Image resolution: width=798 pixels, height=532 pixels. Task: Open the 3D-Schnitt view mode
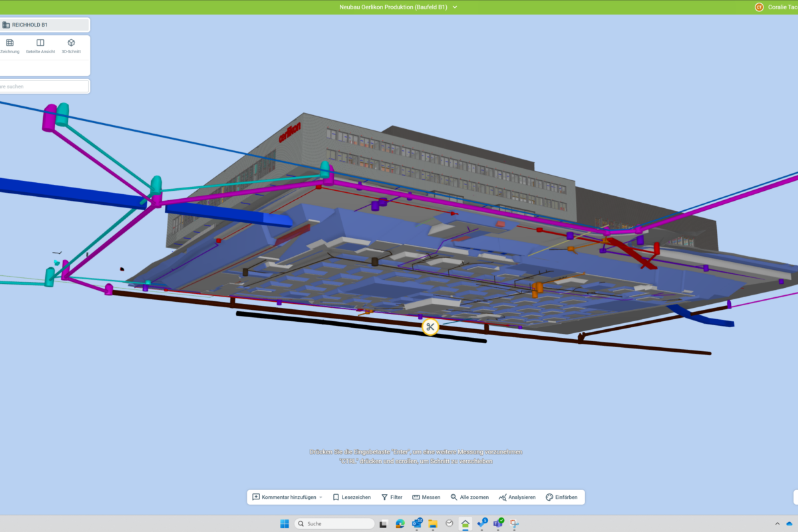(71, 46)
